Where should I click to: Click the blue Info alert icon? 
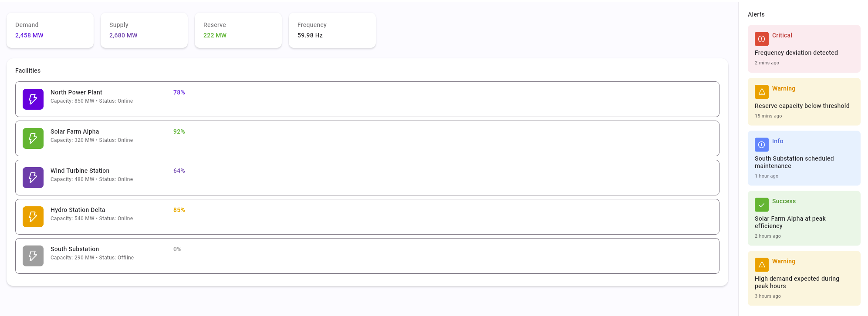pos(761,145)
